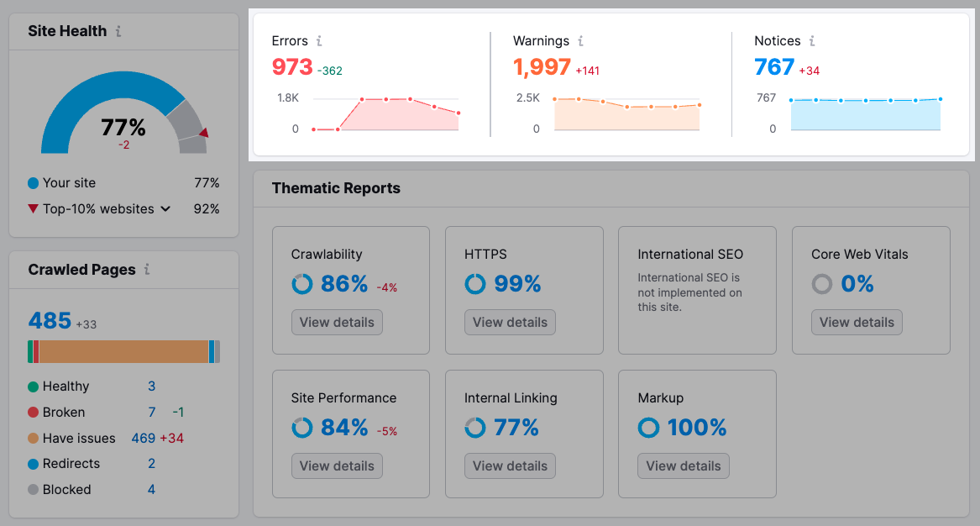The image size is (980, 526).
Task: Toggle the Blocked pages legend filter
Action: tap(67, 489)
